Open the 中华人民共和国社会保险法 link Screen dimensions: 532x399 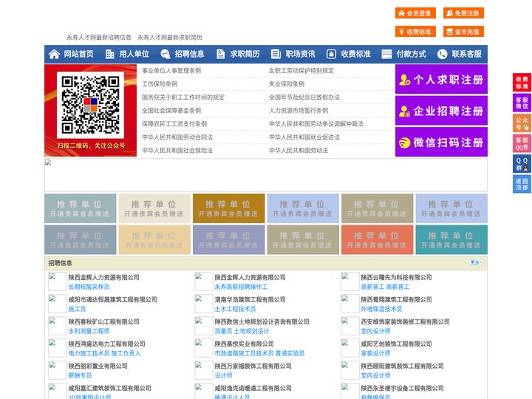[177, 150]
